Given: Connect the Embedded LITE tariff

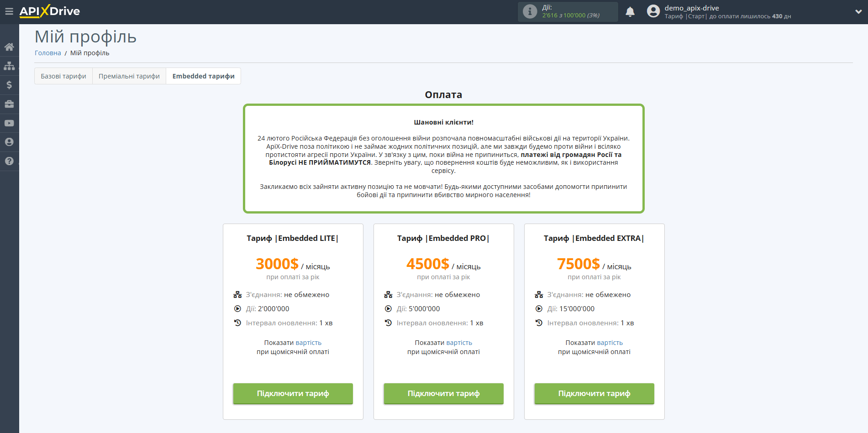Looking at the screenshot, I should click(x=293, y=393).
